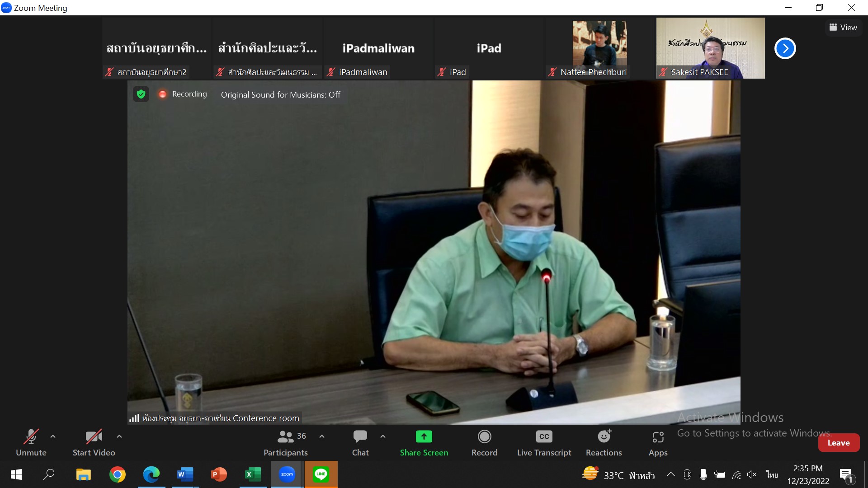Open the View layout menu
Viewport: 868px width, 488px height.
(x=843, y=28)
